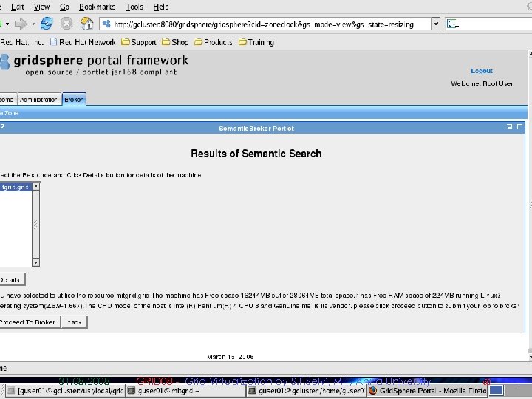Open the Shop bookmark folder
The width and height of the screenshot is (532, 399).
(x=175, y=42)
